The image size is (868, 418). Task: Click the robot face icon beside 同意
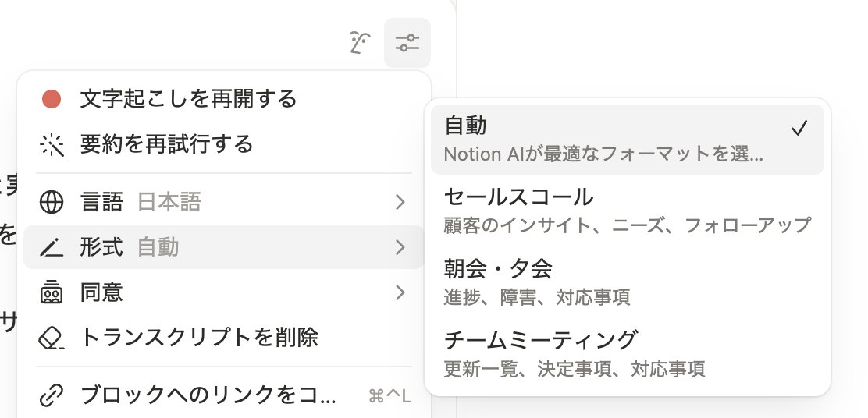[x=52, y=292]
